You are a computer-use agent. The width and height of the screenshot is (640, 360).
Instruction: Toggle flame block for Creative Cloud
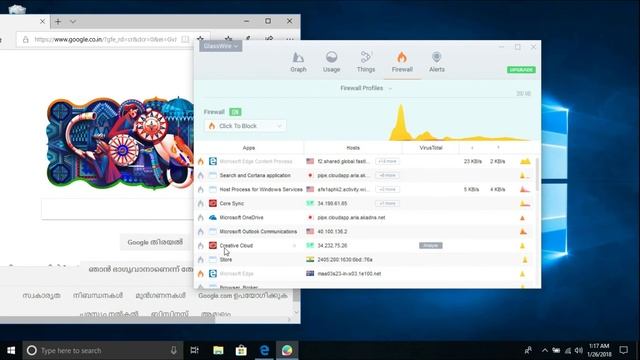tap(200, 246)
